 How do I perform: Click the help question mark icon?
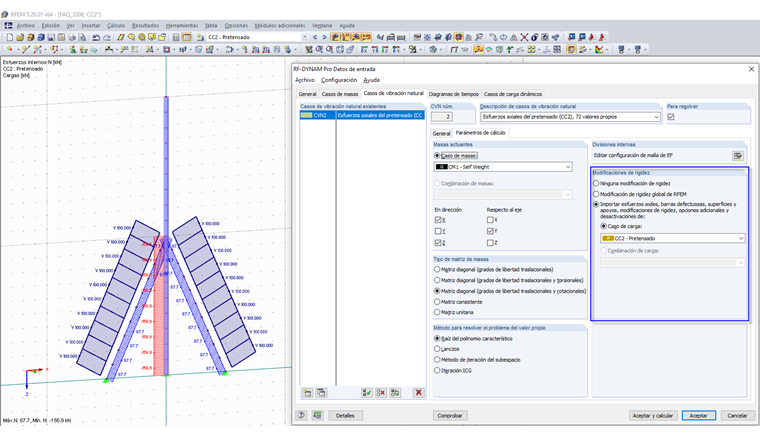[x=301, y=415]
